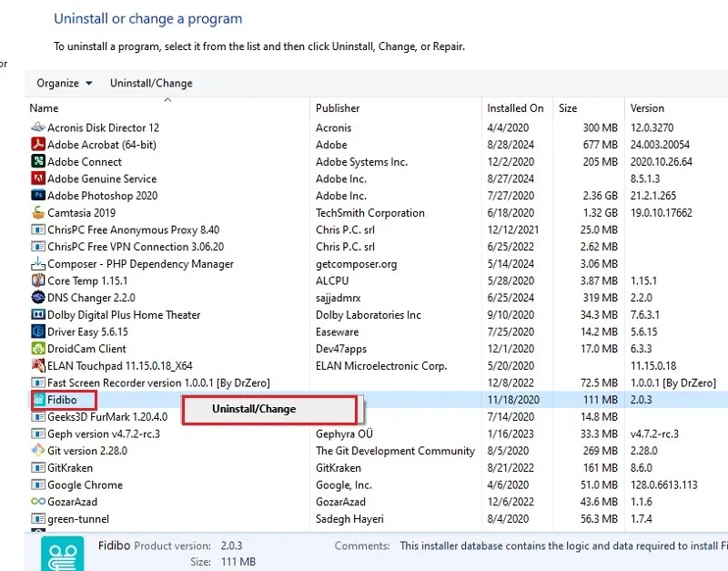Viewport: 728px width, 571px height.
Task: Select Adobe Genuine Service name
Action: coord(102,178)
